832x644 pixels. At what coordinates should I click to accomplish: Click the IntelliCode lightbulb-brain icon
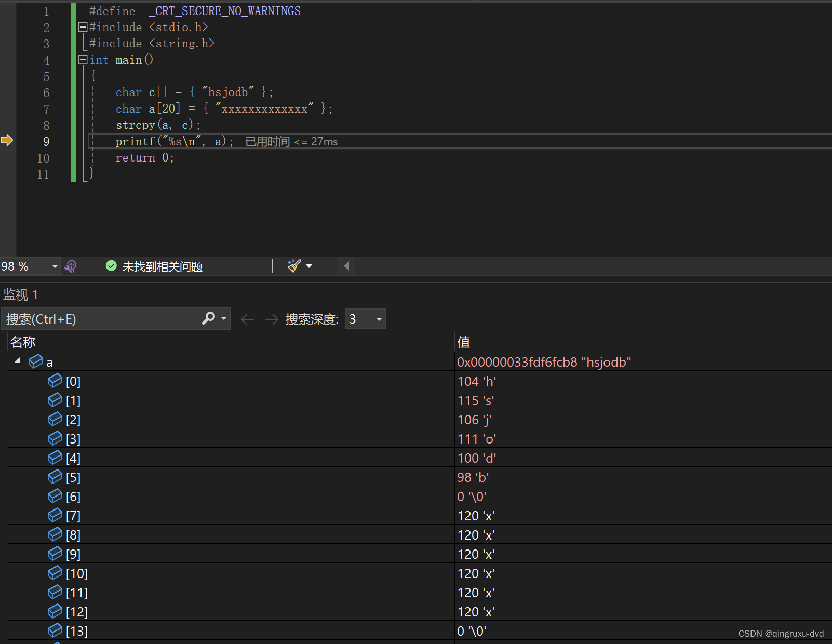[71, 266]
